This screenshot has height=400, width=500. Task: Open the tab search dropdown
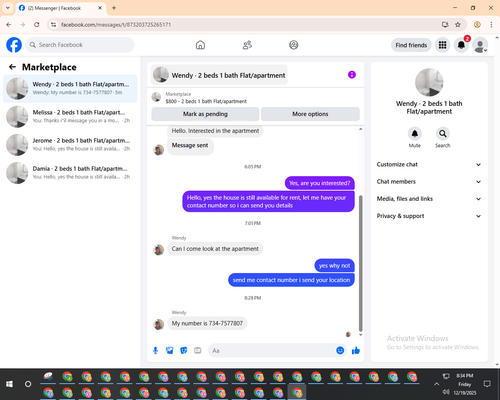click(8, 8)
